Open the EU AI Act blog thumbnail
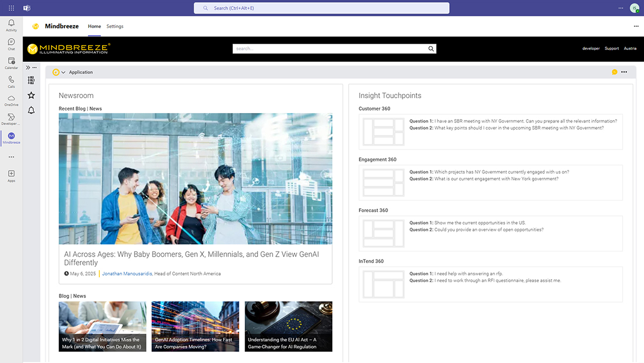644x363 pixels. click(x=288, y=326)
